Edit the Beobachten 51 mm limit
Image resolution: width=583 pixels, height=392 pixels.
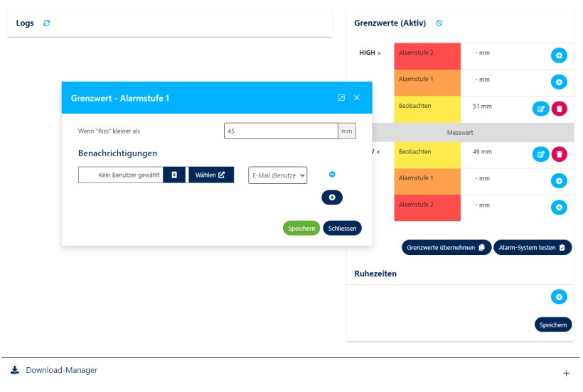click(x=540, y=109)
